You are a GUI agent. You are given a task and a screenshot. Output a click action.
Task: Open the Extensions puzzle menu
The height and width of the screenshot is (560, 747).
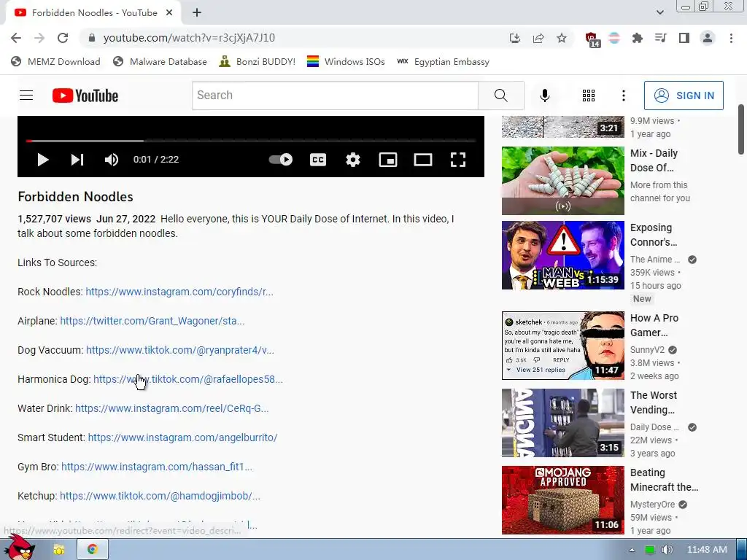click(638, 38)
